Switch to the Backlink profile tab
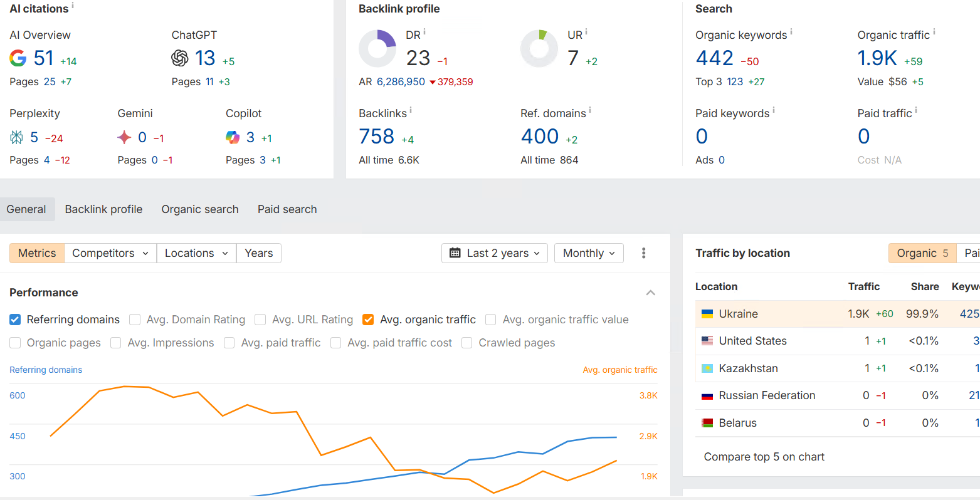The image size is (980, 500). tap(103, 209)
